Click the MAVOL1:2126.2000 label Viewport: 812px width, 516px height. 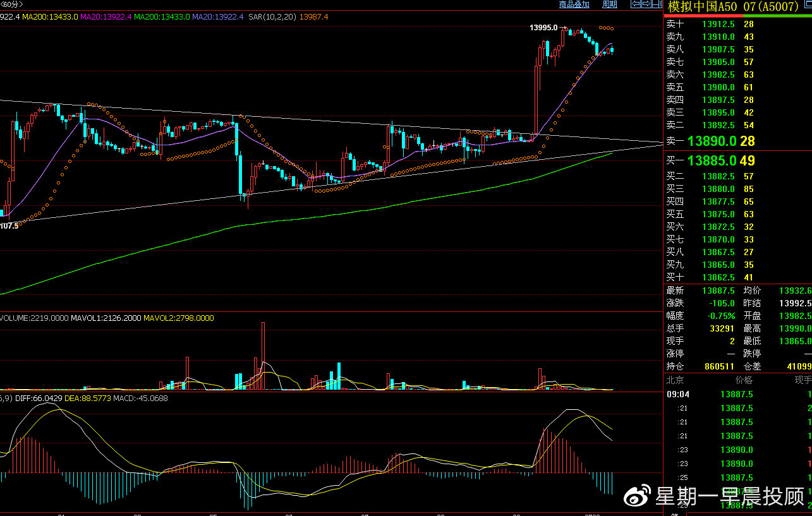[106, 318]
